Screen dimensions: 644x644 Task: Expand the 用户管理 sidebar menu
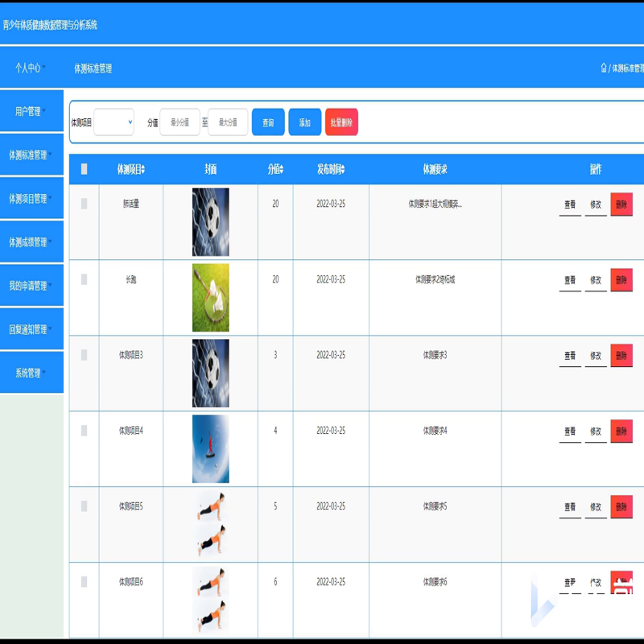tap(31, 111)
